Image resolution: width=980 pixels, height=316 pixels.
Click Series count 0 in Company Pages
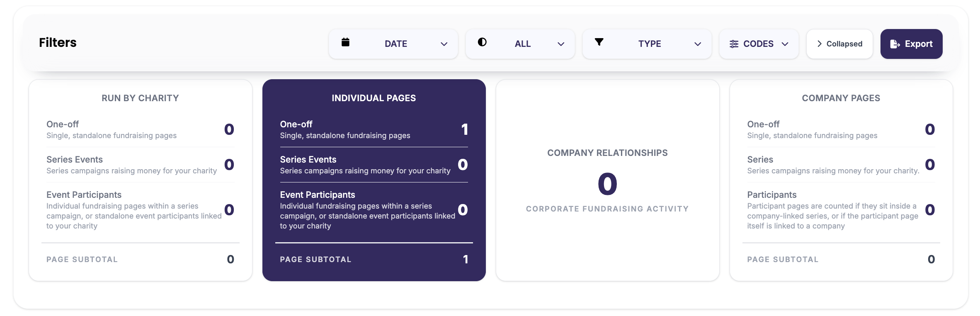click(x=930, y=165)
